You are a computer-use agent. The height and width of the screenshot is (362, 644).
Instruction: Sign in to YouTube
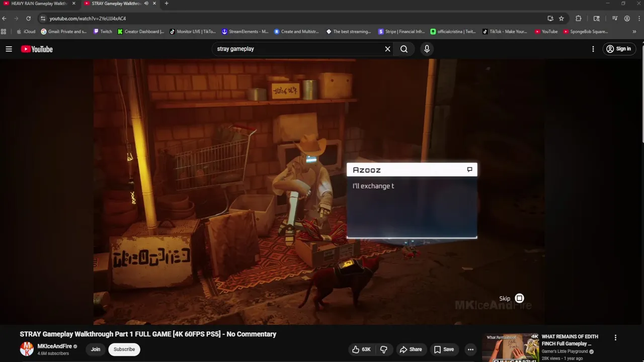pos(619,49)
